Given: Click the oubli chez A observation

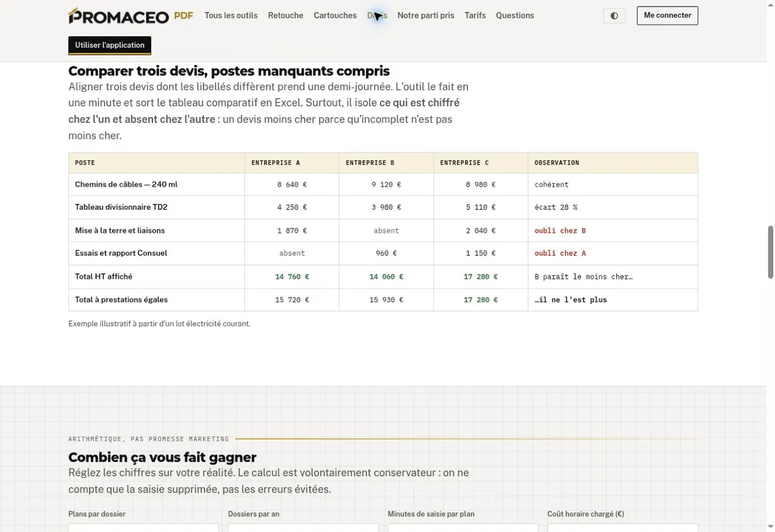Looking at the screenshot, I should tap(560, 253).
